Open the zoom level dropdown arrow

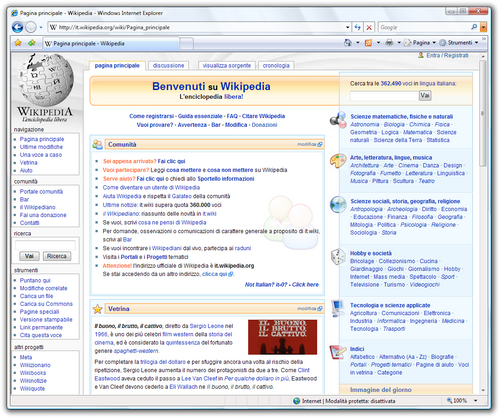[475, 400]
